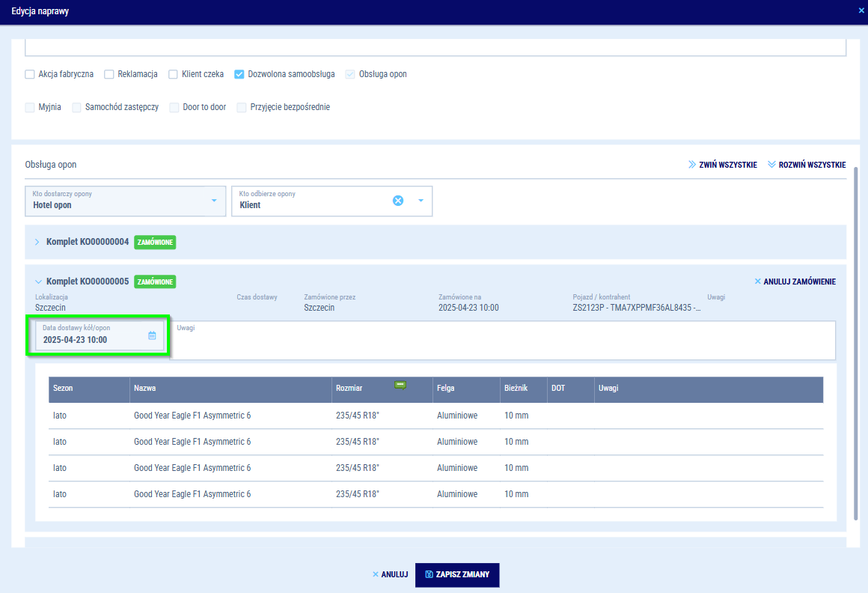The height and width of the screenshot is (593, 868).
Task: Check the Klient czeka checkbox
Action: pos(174,74)
